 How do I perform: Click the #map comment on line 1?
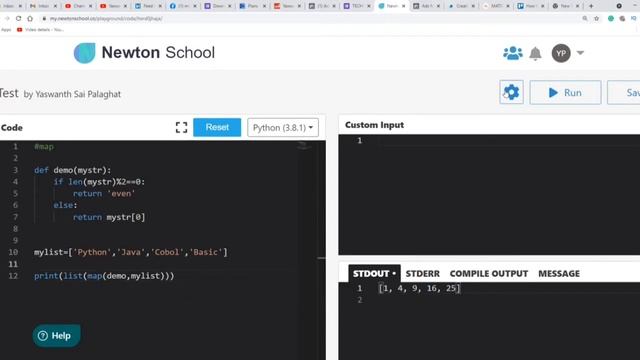click(44, 147)
